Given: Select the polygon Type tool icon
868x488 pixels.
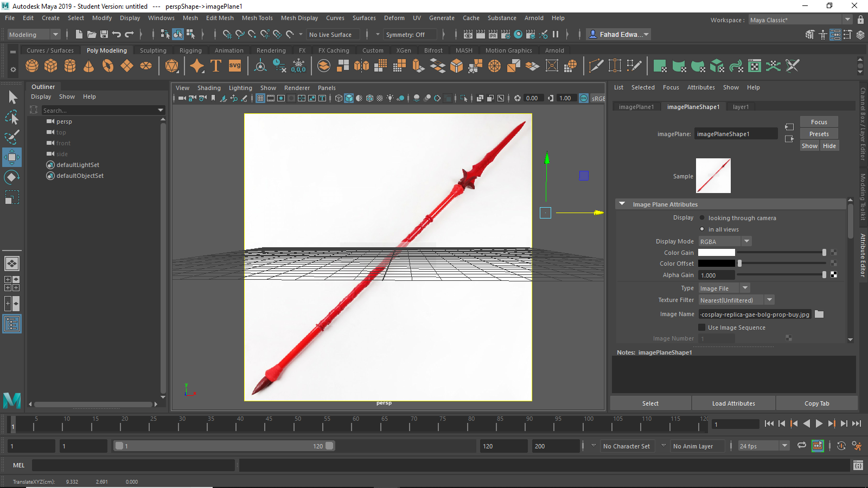Looking at the screenshot, I should pos(215,66).
